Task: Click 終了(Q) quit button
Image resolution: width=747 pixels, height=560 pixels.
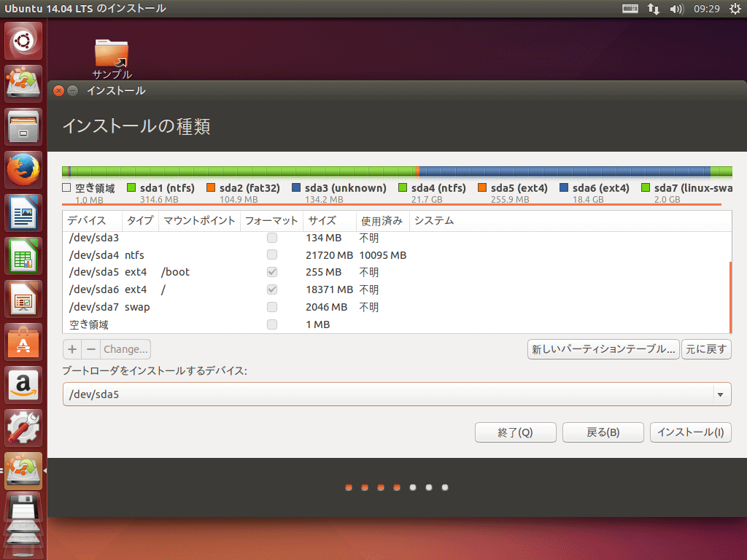Action: 516,432
